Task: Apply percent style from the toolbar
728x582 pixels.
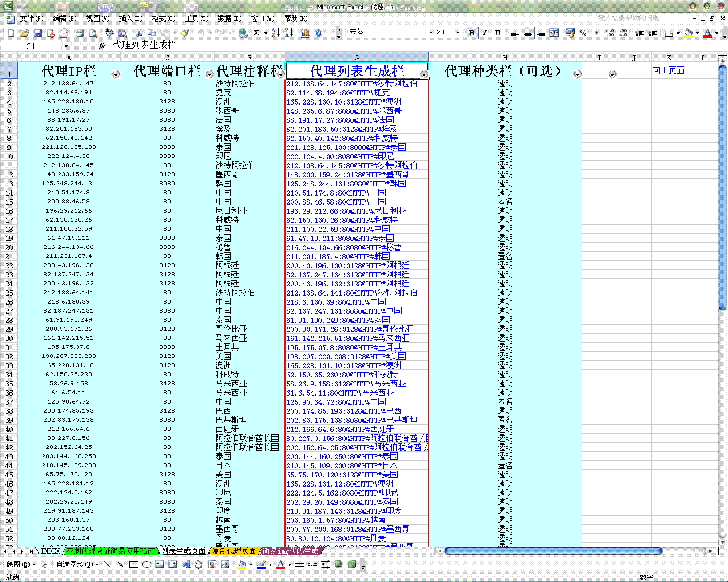Action: pyautogui.click(x=584, y=33)
